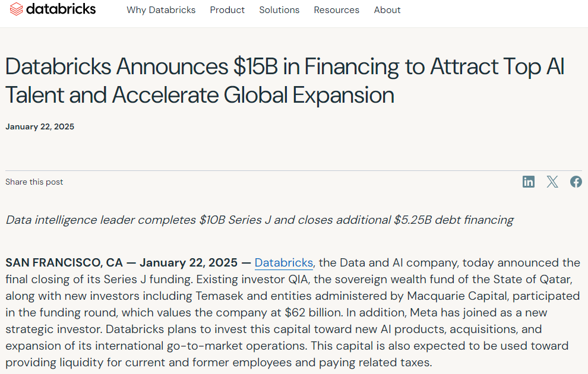Image resolution: width=588 pixels, height=374 pixels.
Task: Open the Why Databricks menu
Action: pyautogui.click(x=161, y=10)
